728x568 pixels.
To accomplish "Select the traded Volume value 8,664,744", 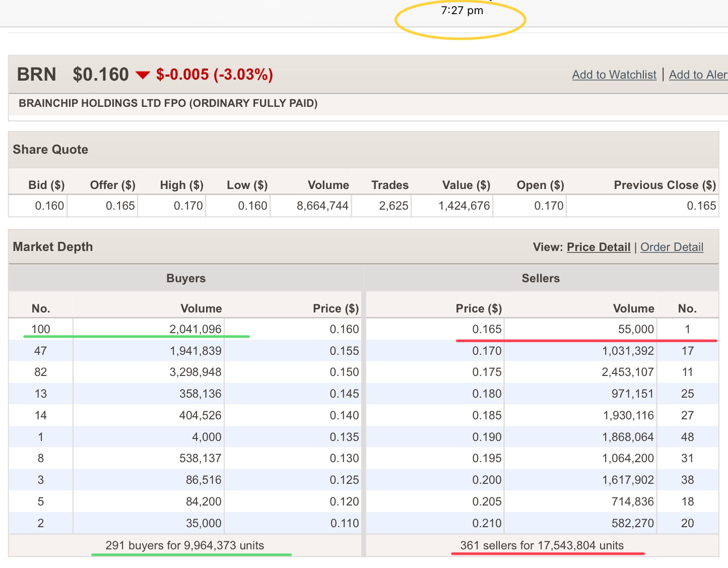I will [x=322, y=206].
